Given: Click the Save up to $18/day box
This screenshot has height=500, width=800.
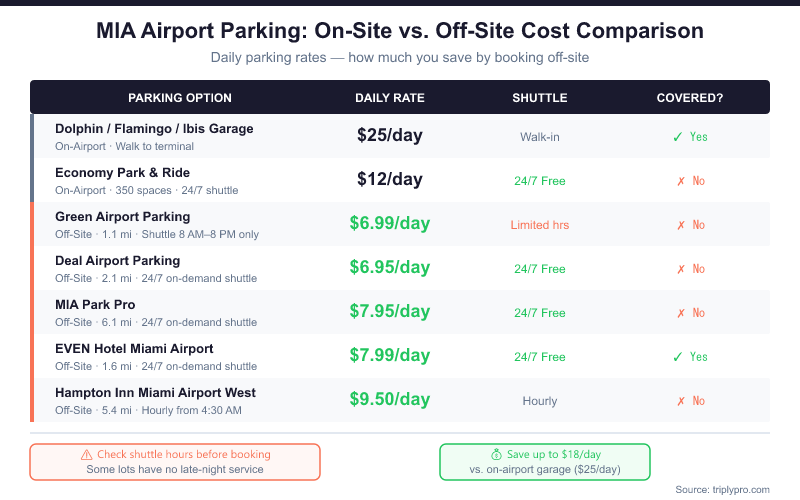Looking at the screenshot, I should click(545, 462).
